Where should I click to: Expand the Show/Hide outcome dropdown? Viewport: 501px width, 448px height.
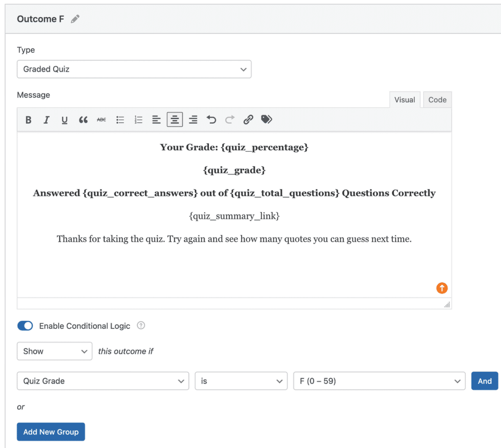[x=54, y=351]
